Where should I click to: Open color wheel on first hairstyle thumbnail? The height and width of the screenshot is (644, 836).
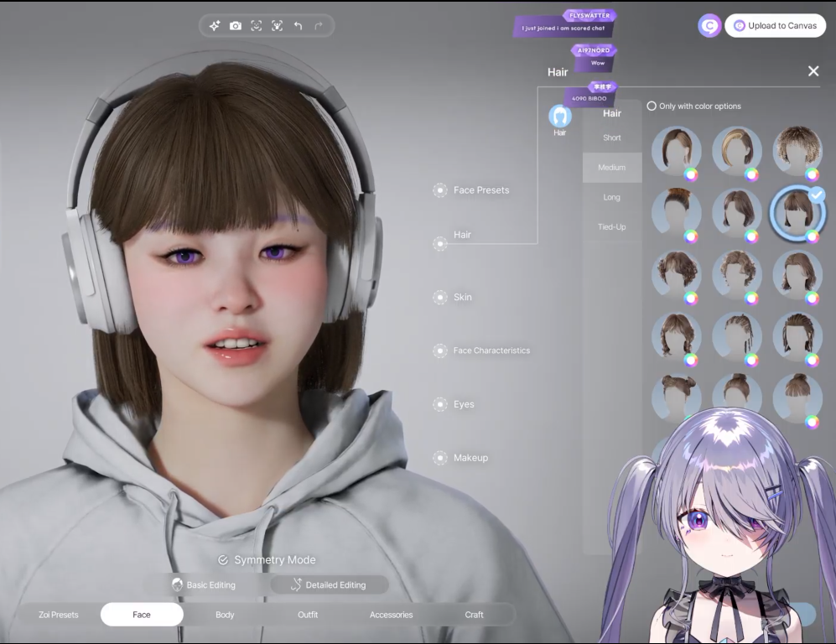(x=691, y=174)
